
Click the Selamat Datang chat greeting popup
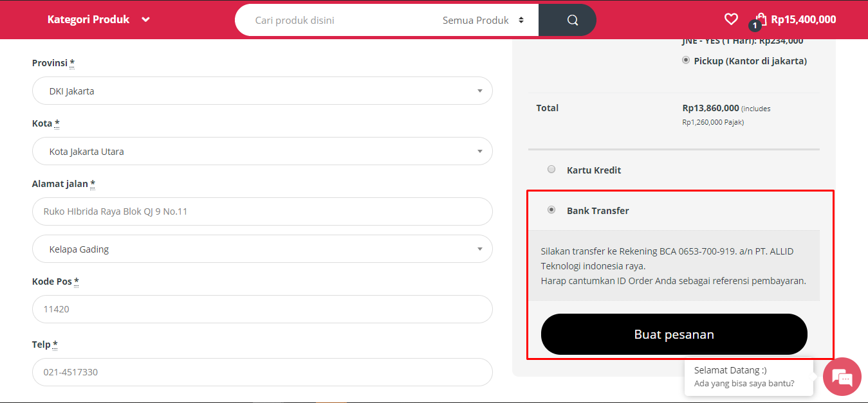tap(748, 377)
